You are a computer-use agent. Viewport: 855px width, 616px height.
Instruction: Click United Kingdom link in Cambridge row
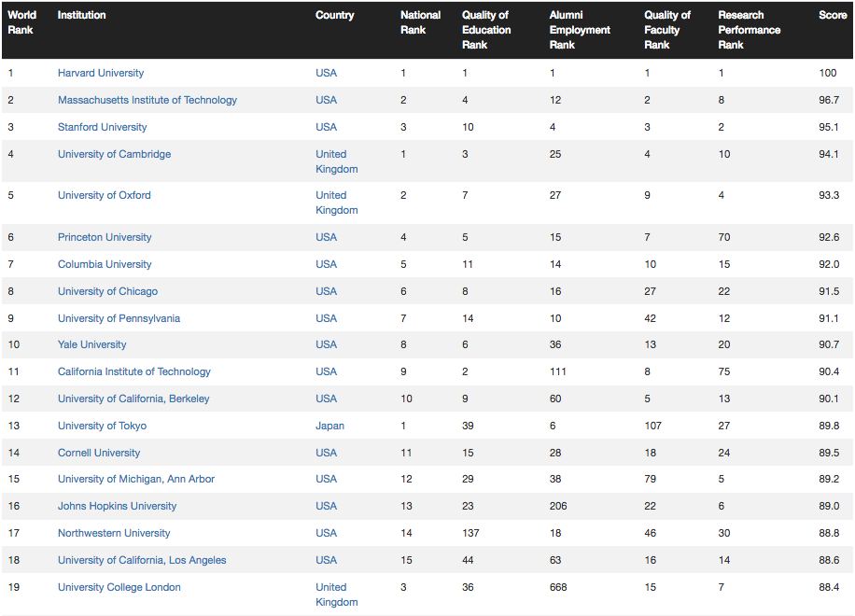[x=336, y=161]
